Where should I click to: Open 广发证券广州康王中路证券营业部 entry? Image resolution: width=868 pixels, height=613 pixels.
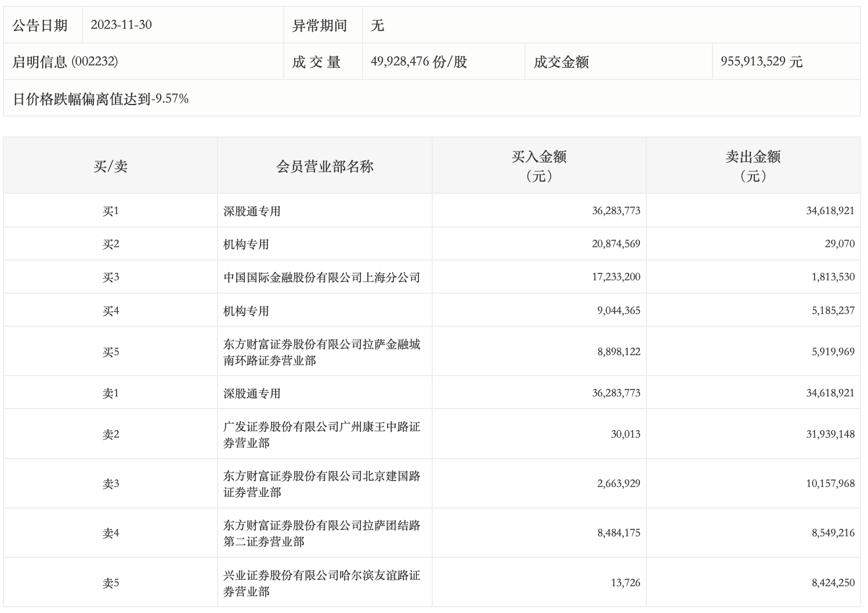pyautogui.click(x=321, y=434)
